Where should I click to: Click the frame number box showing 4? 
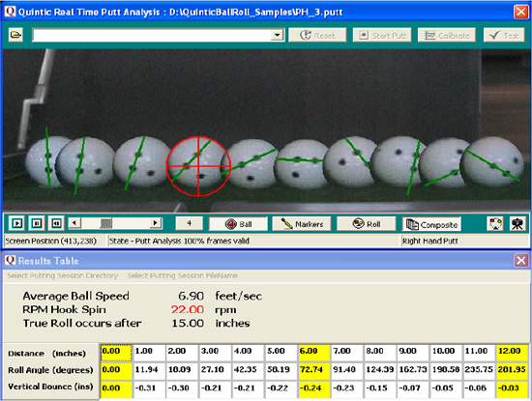pos(190,223)
